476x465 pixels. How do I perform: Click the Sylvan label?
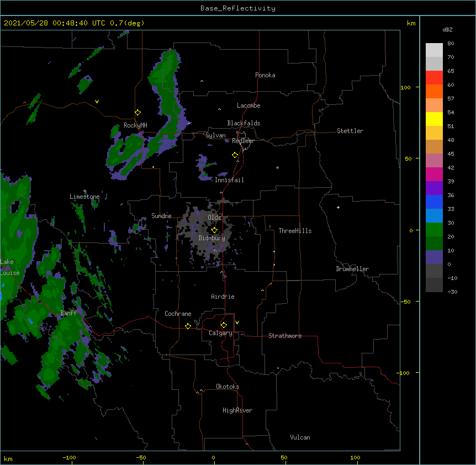pyautogui.click(x=215, y=135)
